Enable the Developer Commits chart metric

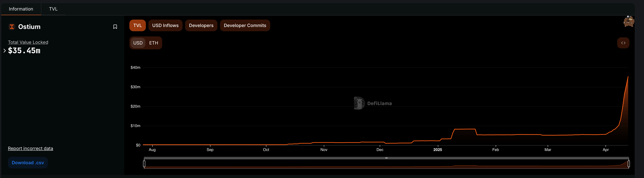click(x=245, y=26)
